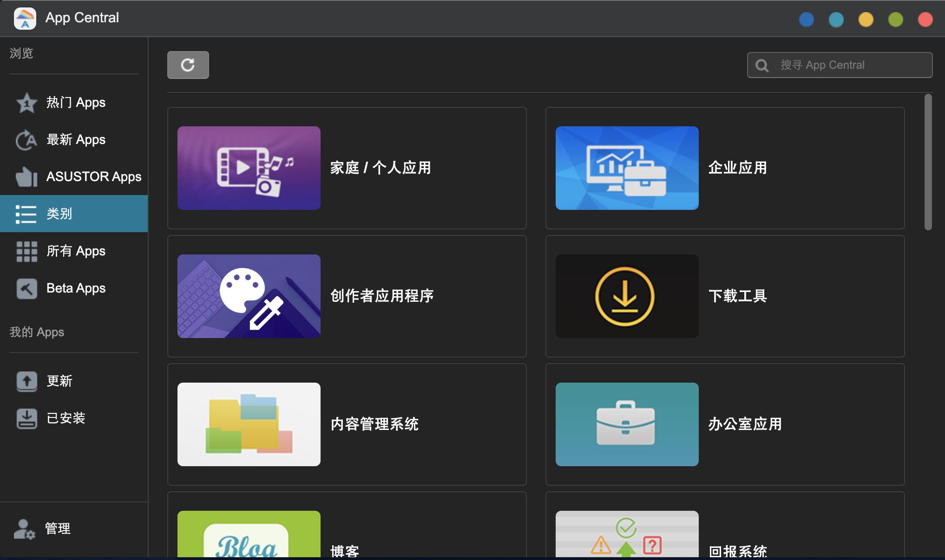Click the red theme color dot
The image size is (945, 560).
click(x=925, y=19)
